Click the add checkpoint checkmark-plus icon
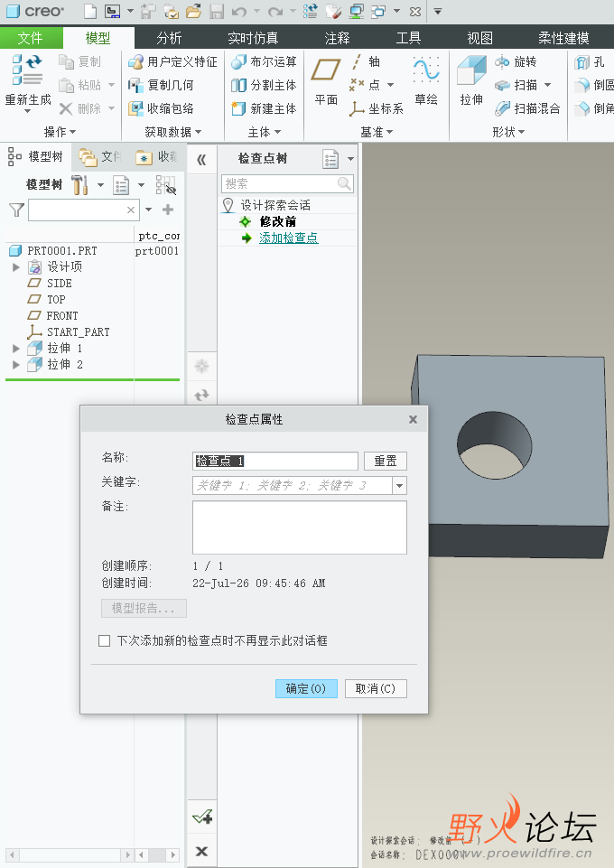The image size is (614, 868). (202, 817)
